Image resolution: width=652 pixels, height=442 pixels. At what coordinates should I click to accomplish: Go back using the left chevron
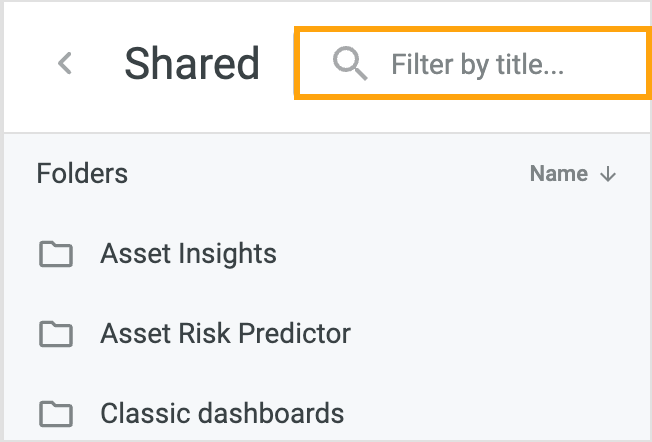tap(65, 63)
